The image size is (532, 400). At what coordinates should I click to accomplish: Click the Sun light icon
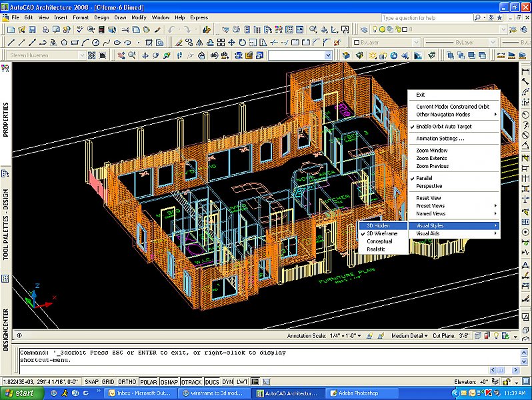[373, 55]
